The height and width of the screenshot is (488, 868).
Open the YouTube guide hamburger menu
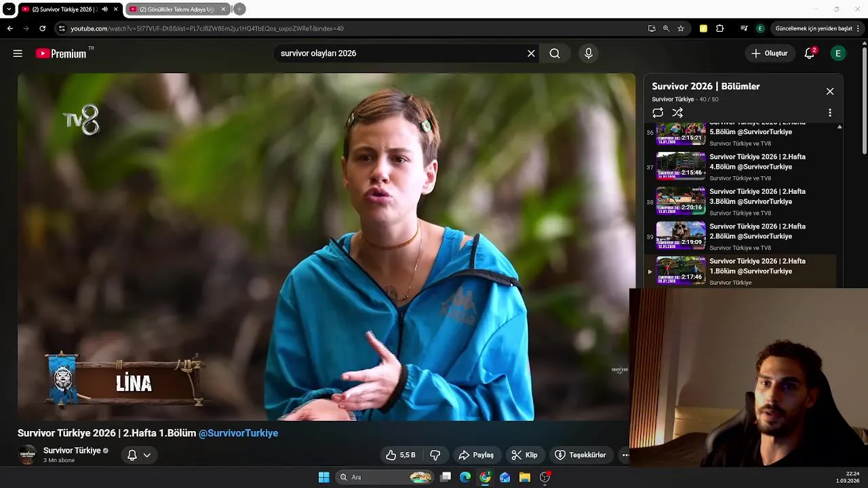click(x=18, y=54)
